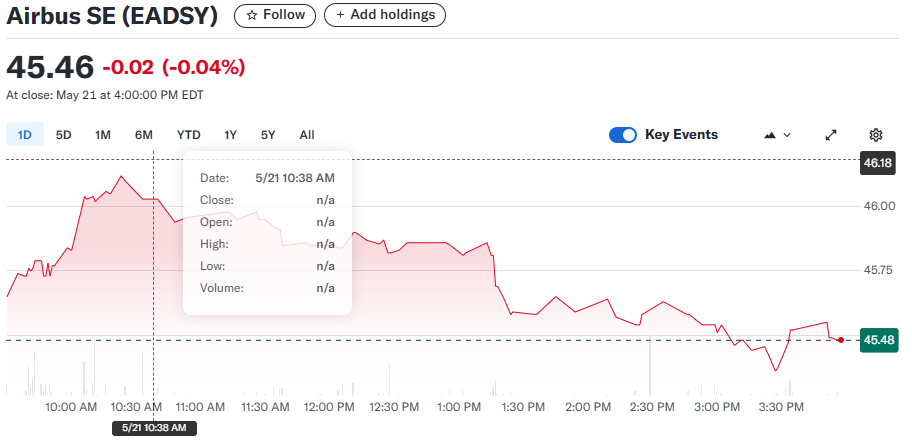Show All-time chart range
The image size is (912, 440).
click(x=307, y=135)
